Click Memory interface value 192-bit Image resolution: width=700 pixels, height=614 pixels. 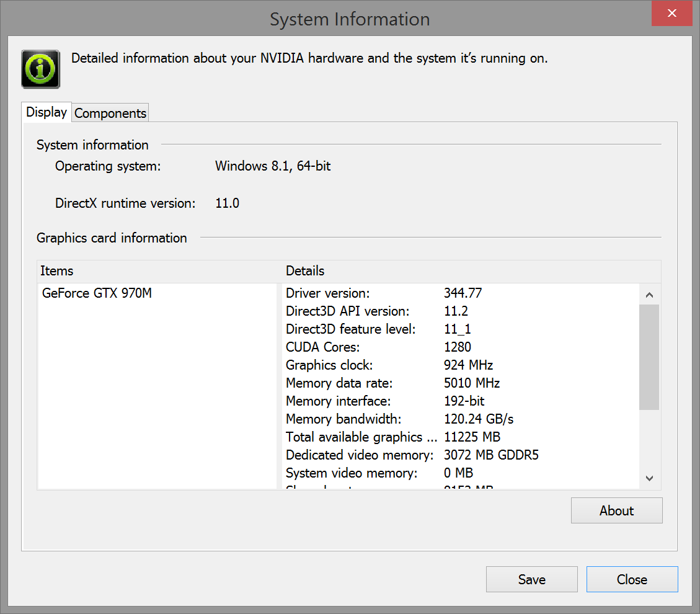[x=464, y=401]
